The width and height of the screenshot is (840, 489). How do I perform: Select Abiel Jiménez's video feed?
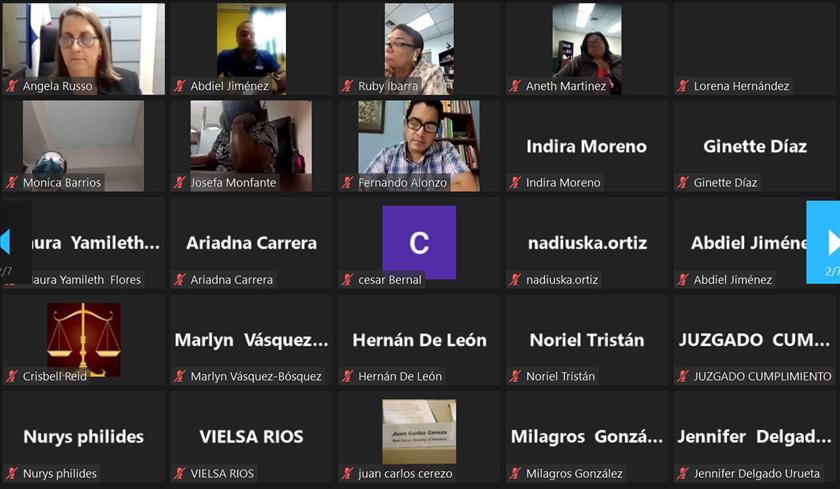[251, 49]
